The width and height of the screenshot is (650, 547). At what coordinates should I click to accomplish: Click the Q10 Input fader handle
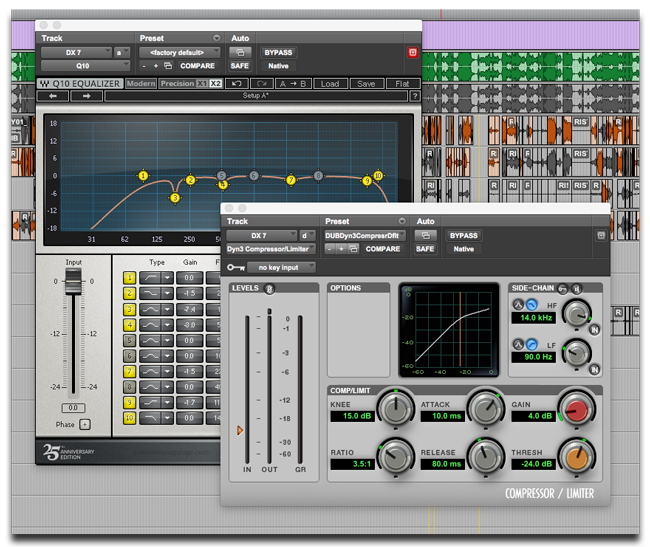pyautogui.click(x=73, y=281)
